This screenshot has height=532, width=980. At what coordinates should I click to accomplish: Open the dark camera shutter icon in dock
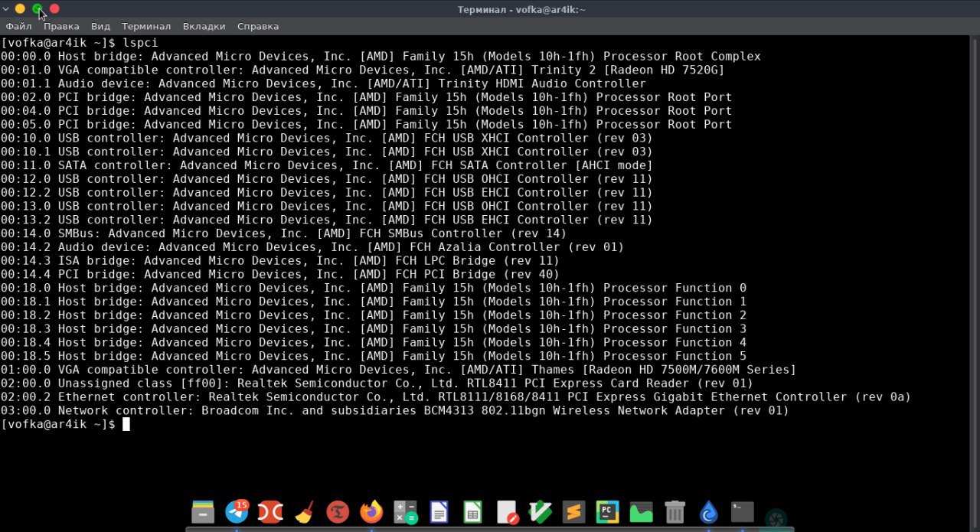tap(776, 519)
